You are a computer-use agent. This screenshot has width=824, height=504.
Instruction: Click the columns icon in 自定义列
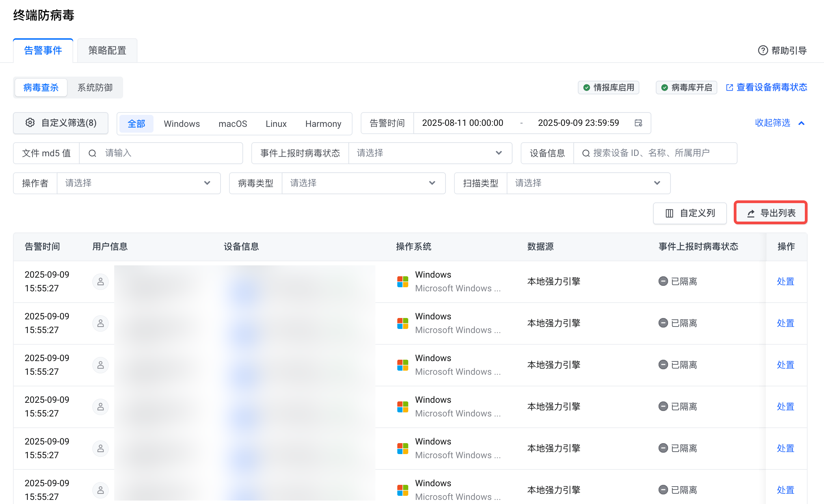(669, 213)
